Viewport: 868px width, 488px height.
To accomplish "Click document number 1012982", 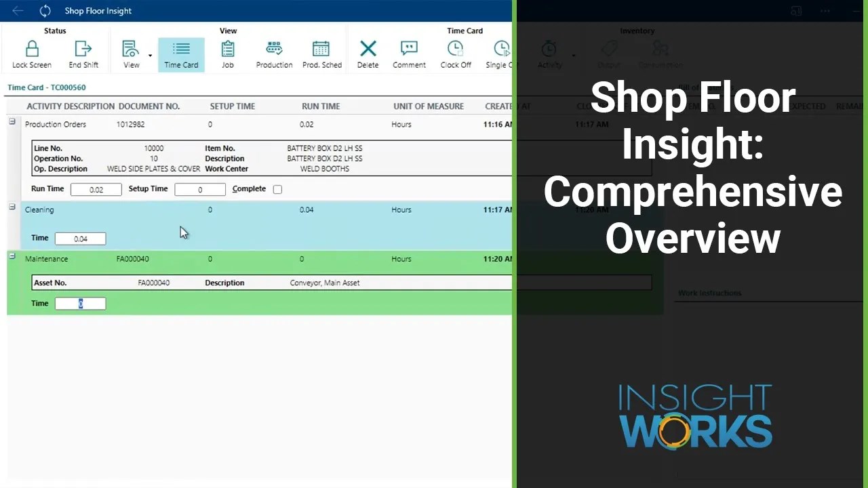I will pos(130,125).
